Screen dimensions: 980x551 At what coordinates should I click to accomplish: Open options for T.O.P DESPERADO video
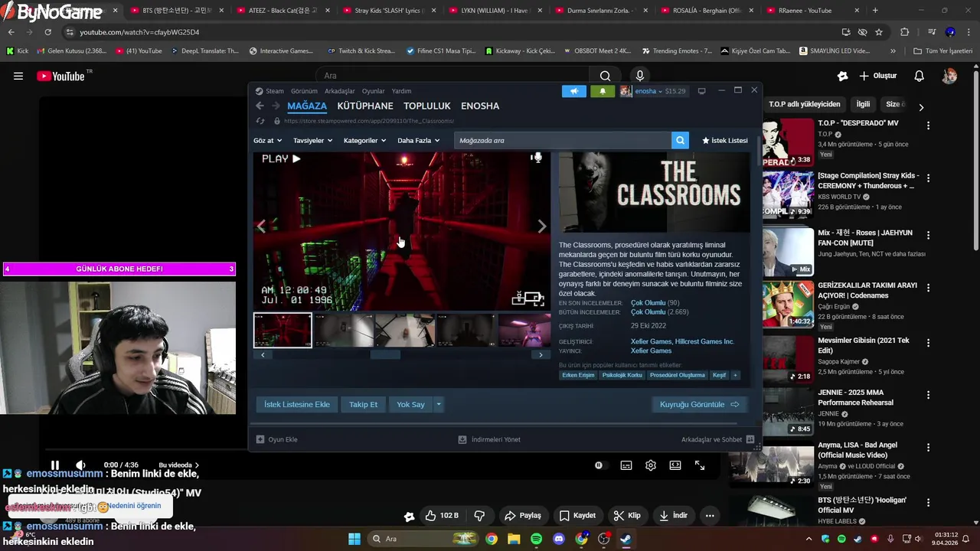click(x=928, y=126)
